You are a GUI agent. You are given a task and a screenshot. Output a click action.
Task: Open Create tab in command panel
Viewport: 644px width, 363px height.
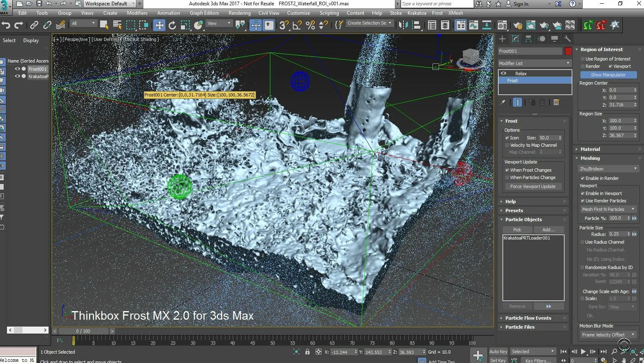point(502,39)
